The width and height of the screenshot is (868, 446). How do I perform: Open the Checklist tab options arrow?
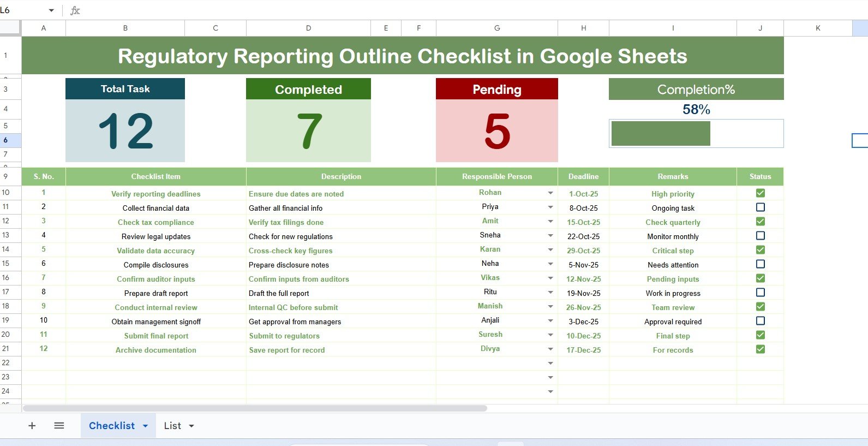(x=145, y=426)
